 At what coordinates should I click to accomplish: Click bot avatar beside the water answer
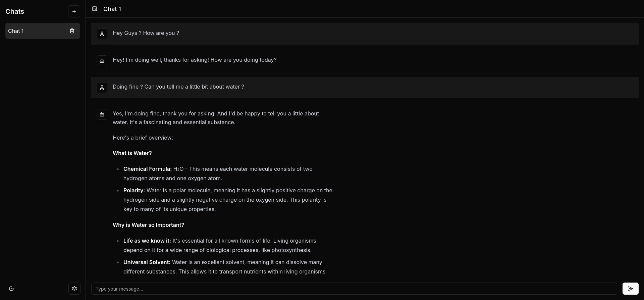pos(102,114)
